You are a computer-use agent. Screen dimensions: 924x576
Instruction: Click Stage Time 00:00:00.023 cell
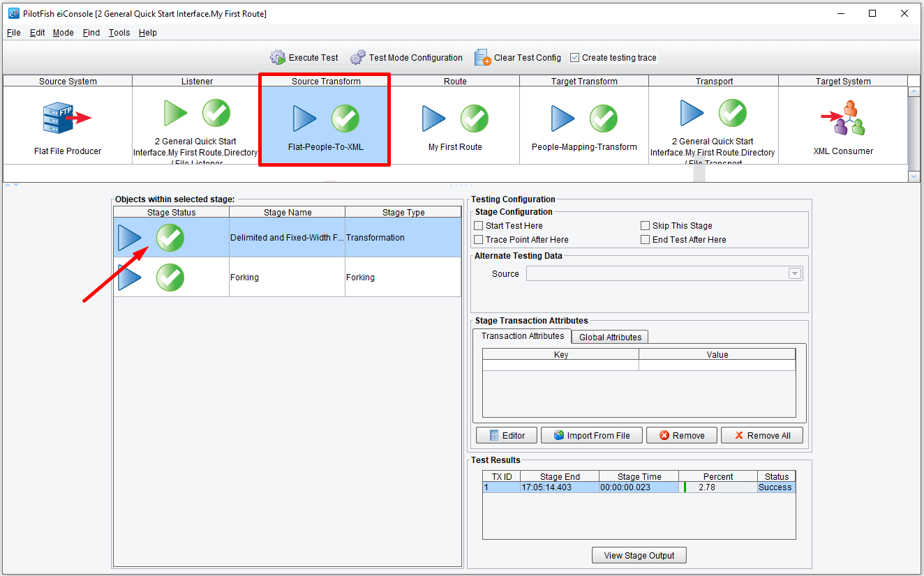click(639, 487)
